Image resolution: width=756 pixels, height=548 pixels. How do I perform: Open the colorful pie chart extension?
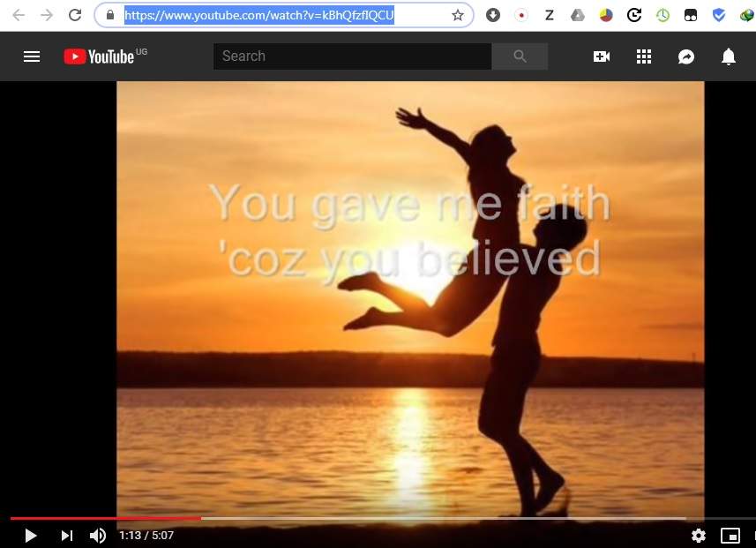(x=605, y=15)
